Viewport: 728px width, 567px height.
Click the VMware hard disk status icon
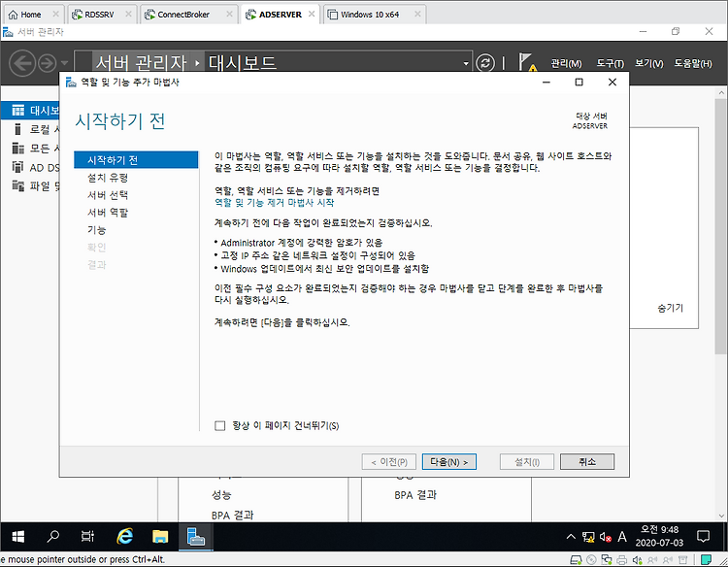point(576,560)
